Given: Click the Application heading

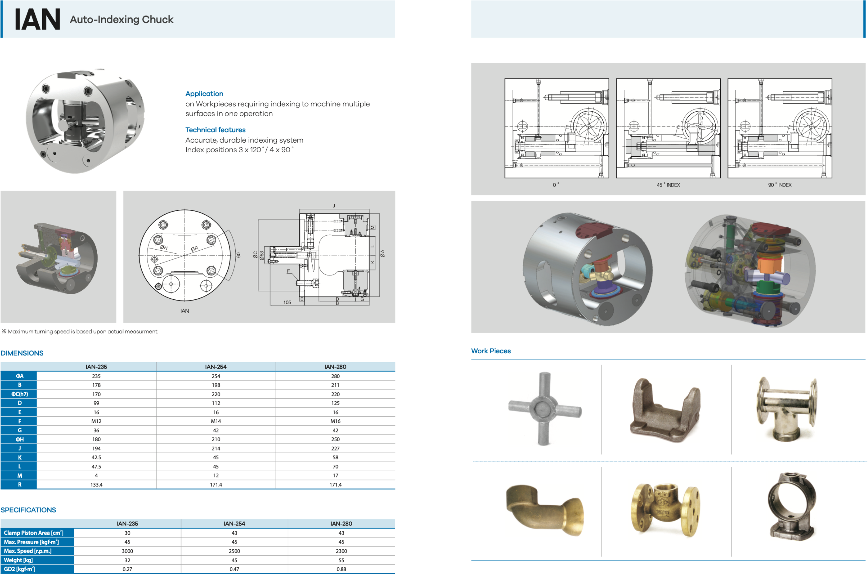Looking at the screenshot, I should [x=204, y=94].
